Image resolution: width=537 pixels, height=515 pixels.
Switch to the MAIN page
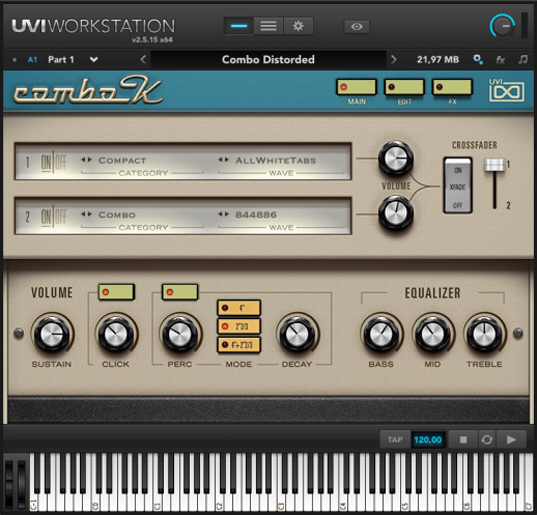(x=357, y=87)
